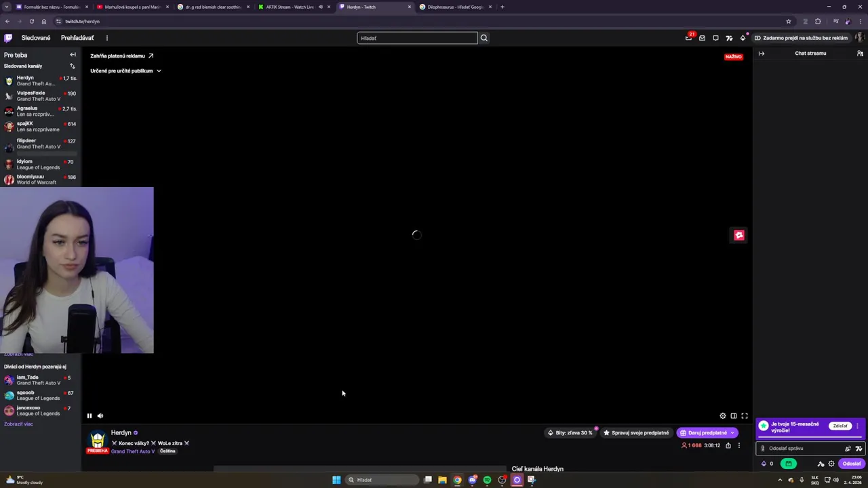This screenshot has height=488, width=868.
Task: Open the Sledované navigation tab
Action: coord(36,38)
